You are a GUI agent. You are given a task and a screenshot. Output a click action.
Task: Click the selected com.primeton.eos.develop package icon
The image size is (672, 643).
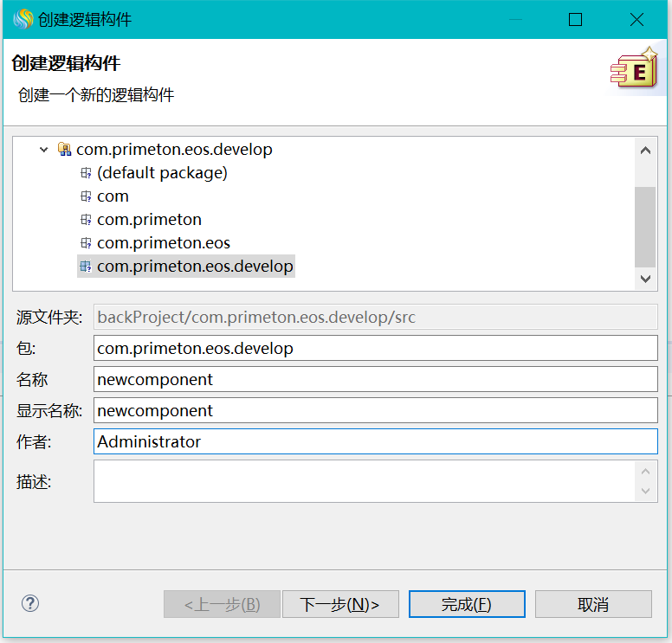click(x=86, y=267)
